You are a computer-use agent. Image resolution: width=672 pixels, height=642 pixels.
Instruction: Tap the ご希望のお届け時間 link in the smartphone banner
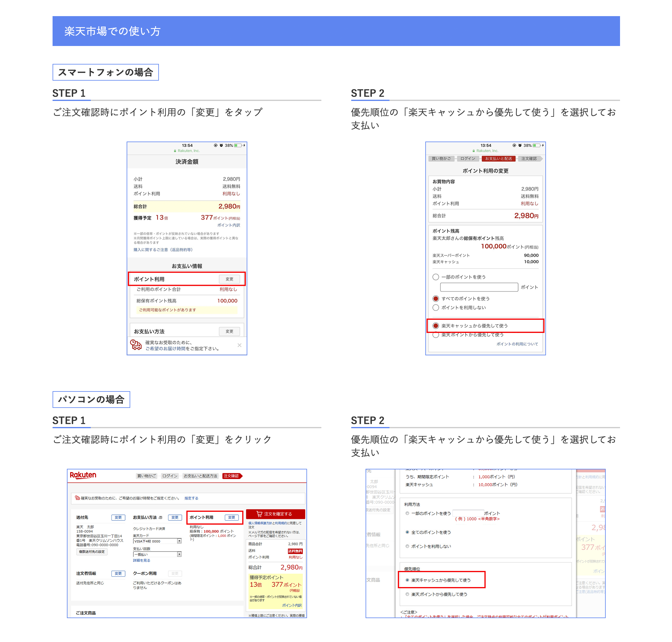165,349
